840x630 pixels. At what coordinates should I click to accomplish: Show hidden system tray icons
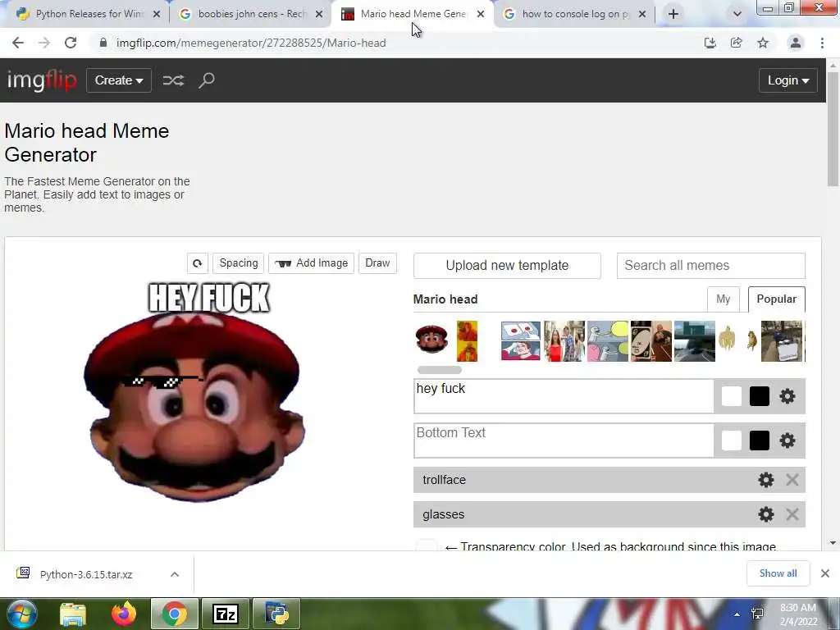click(x=737, y=614)
